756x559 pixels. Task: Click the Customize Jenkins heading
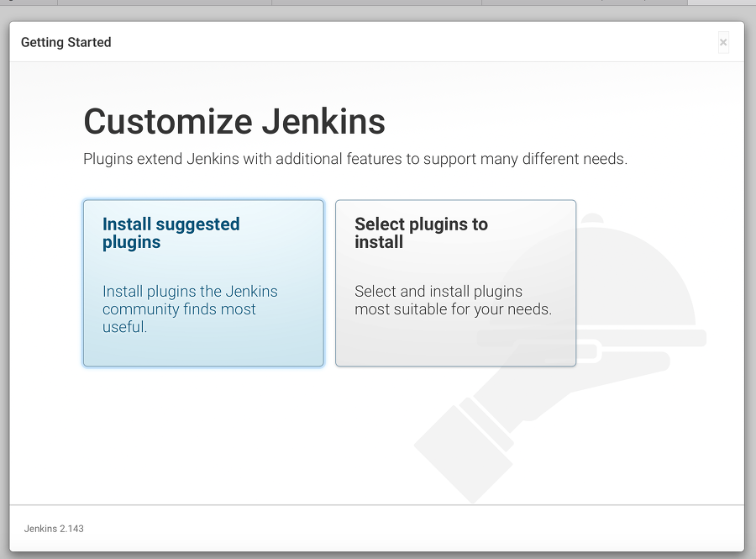pos(234,122)
